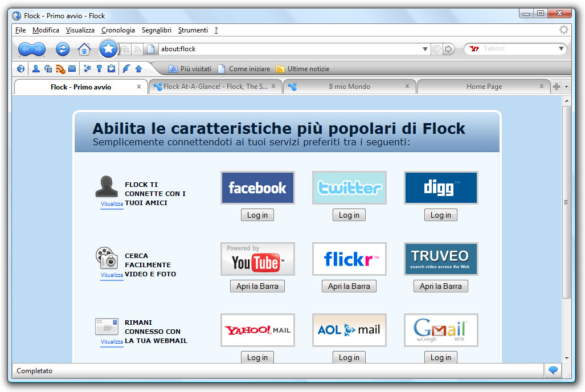This screenshot has width=585, height=392.
Task: Click the chat bubble icon in the status bar
Action: pos(553,370)
